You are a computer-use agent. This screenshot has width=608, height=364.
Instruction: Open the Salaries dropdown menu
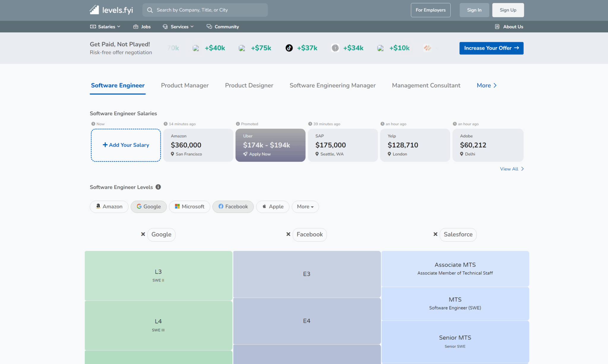(105, 27)
